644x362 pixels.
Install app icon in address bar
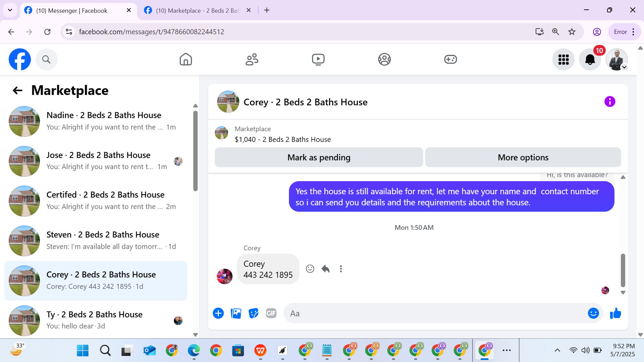tap(540, 32)
